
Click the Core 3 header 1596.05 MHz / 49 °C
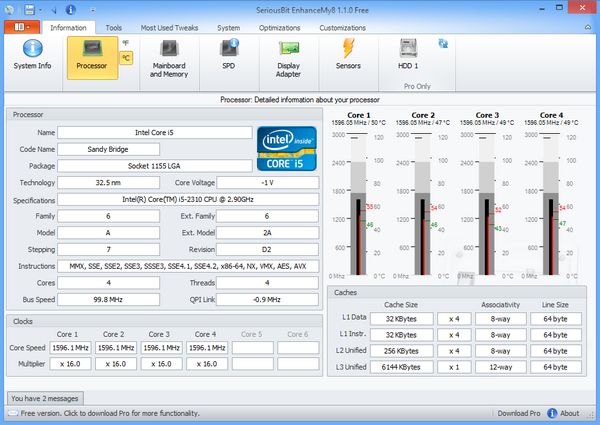[x=487, y=123]
